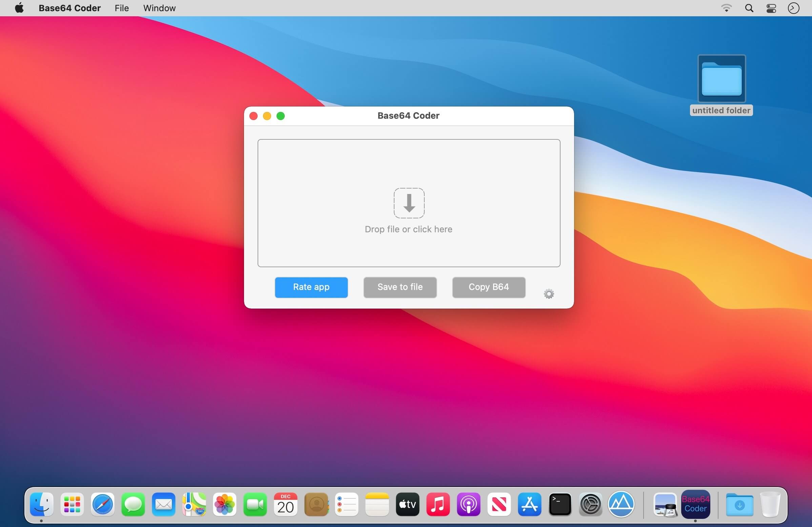The image size is (812, 527).
Task: Open Preview app in the Dock
Action: 665,504
